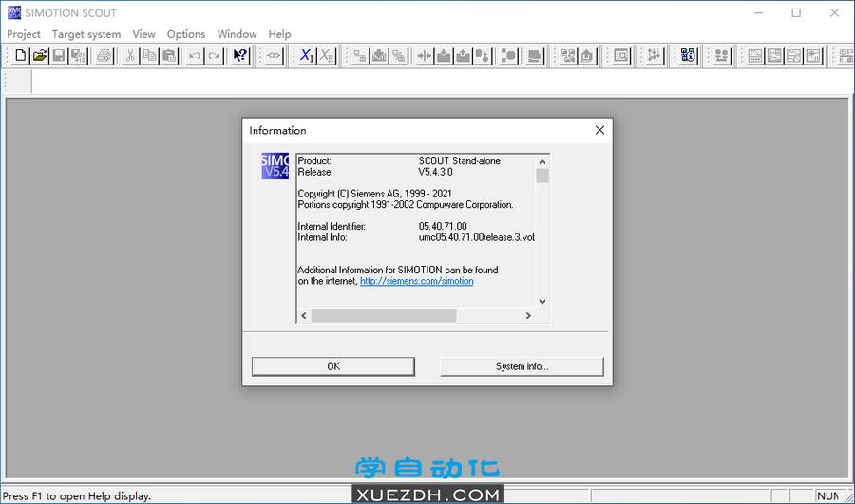Click the Undo arrow icon
The width and height of the screenshot is (855, 504).
pos(194,56)
